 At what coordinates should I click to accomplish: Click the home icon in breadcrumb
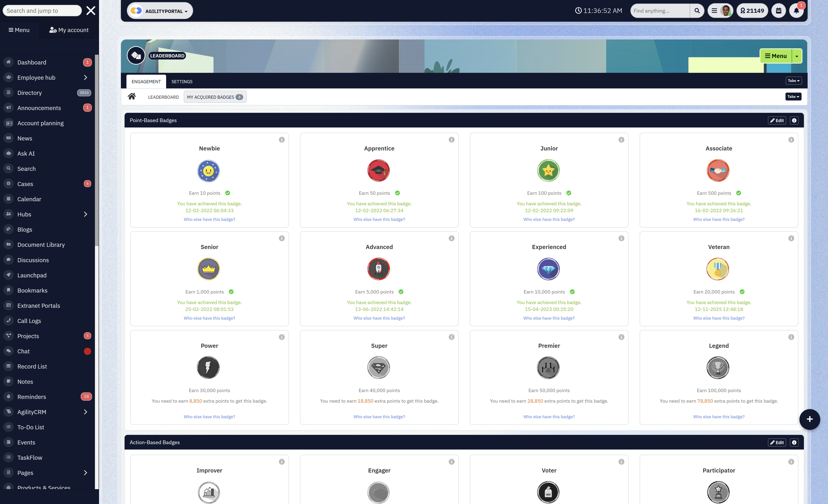[x=132, y=97]
